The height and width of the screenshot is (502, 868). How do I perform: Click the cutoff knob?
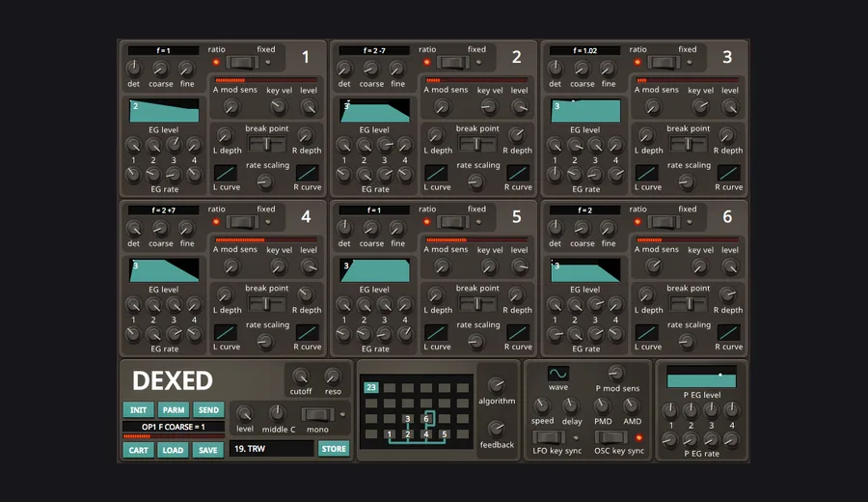301,376
